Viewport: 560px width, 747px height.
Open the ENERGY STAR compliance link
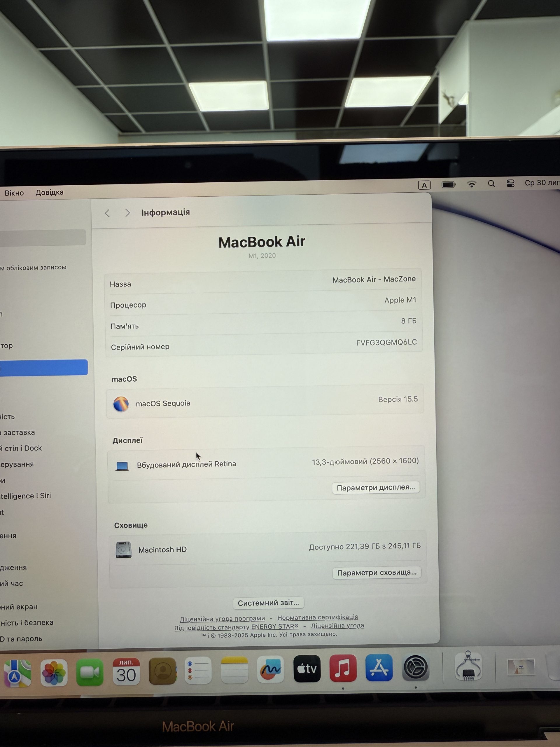[236, 627]
